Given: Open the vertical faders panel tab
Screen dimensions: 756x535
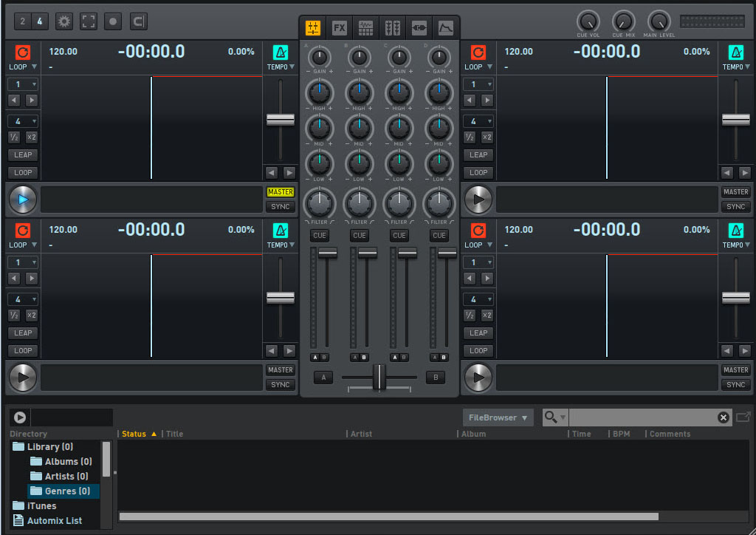Looking at the screenshot, I should (x=393, y=28).
